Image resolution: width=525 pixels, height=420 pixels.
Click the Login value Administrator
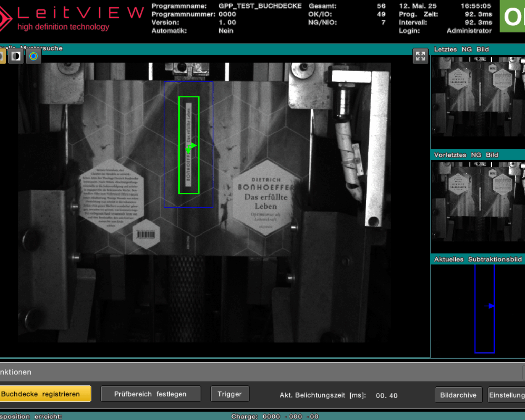point(469,31)
